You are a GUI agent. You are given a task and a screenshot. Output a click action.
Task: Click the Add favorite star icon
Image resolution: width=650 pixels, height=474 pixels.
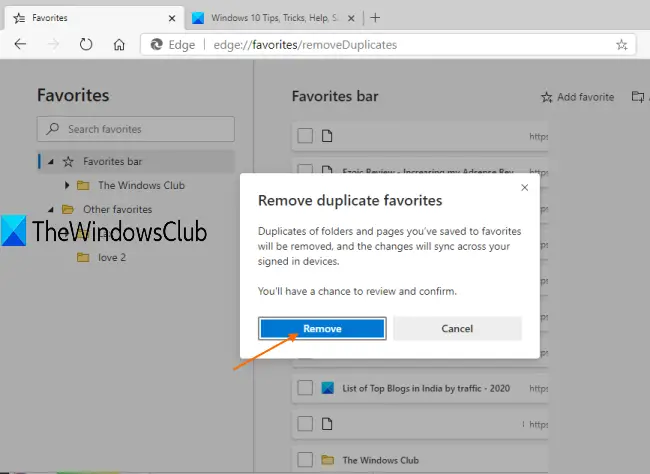pos(547,97)
